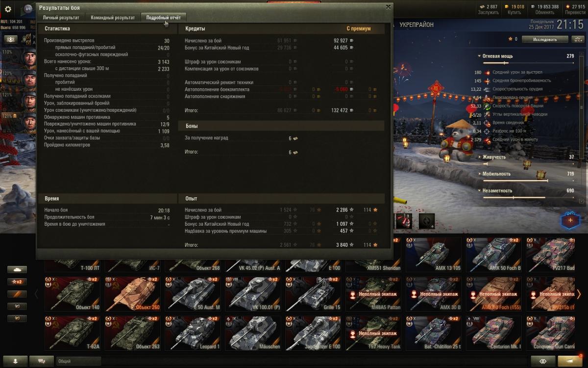Click the Исследовать button
Viewport: 588px width, 368px height.
coord(545,39)
